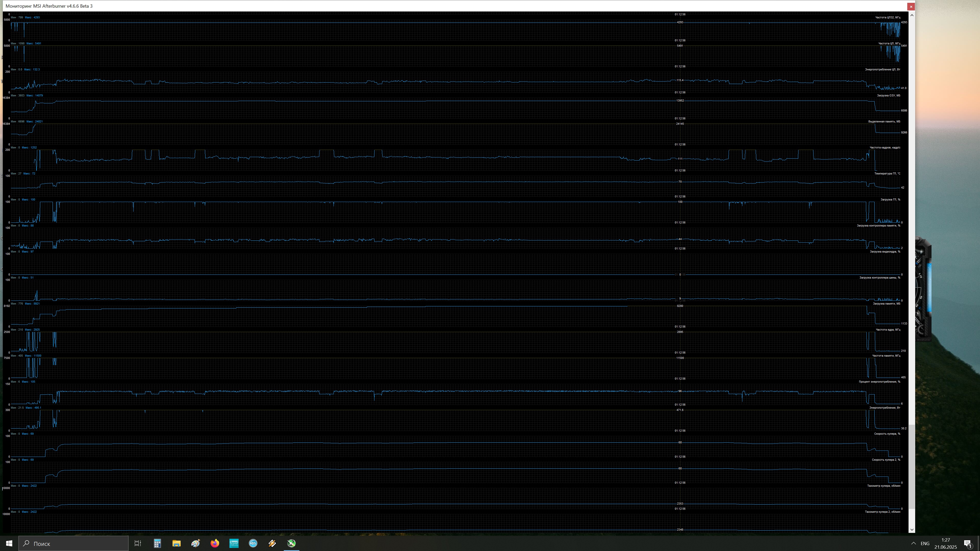This screenshot has height=551, width=980.
Task: Open the Task View button
Action: pyautogui.click(x=138, y=543)
